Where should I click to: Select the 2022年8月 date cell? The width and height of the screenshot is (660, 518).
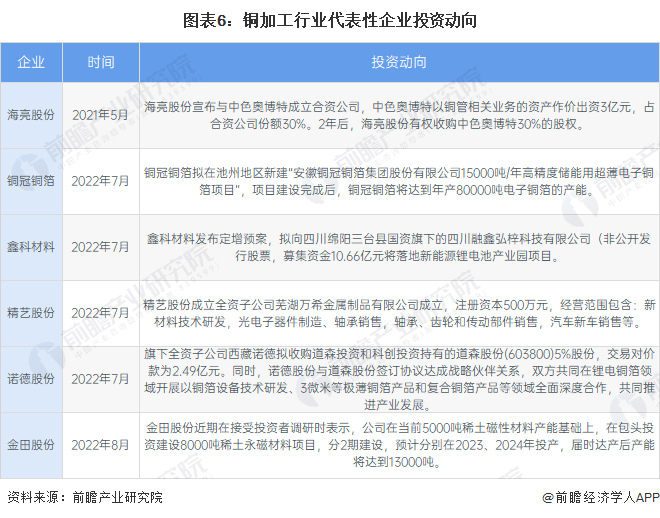[101, 445]
